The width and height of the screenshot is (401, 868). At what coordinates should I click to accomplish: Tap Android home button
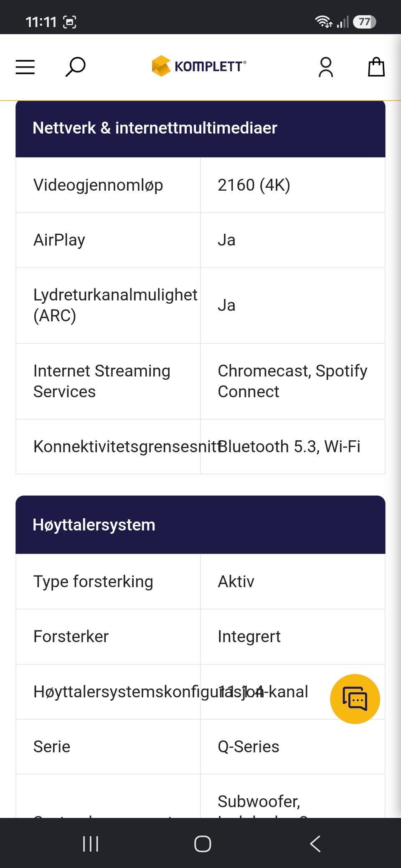203,844
